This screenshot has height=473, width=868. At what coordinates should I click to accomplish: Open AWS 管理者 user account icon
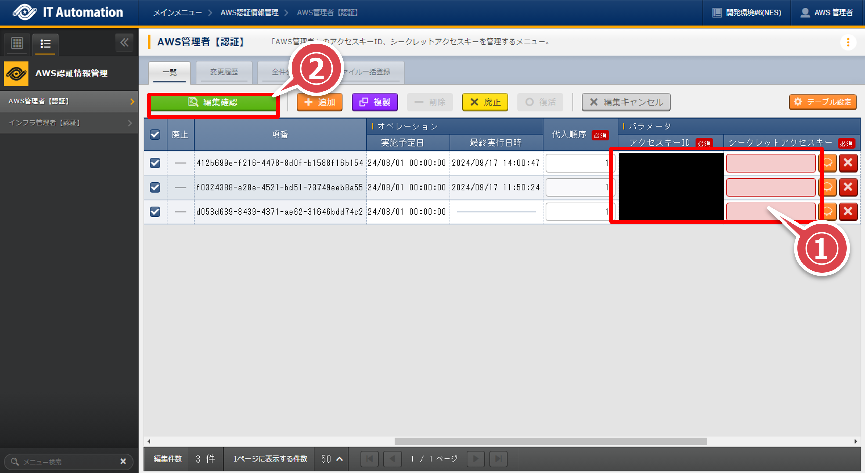pos(805,12)
